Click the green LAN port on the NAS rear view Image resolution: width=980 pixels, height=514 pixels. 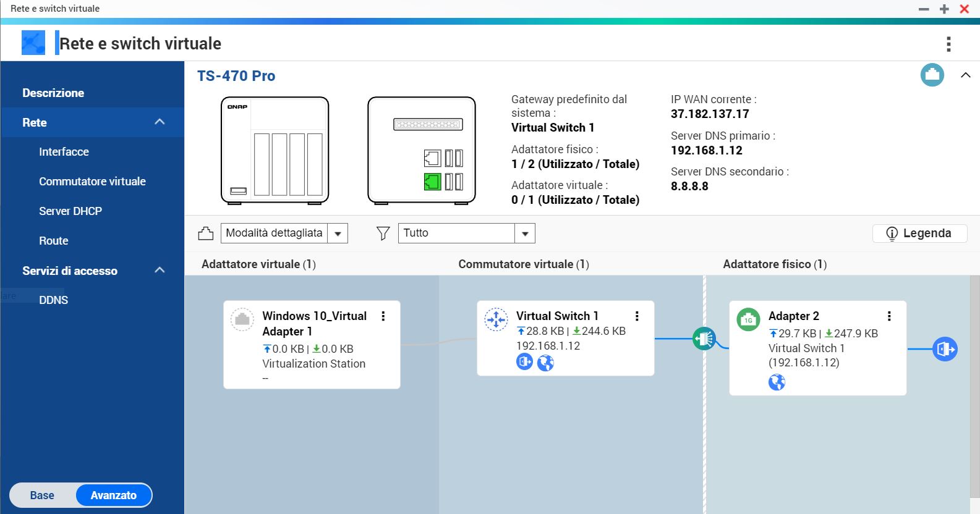point(432,182)
